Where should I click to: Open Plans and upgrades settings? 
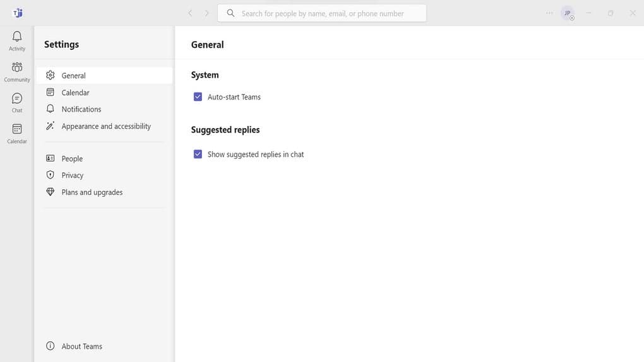coord(104,192)
